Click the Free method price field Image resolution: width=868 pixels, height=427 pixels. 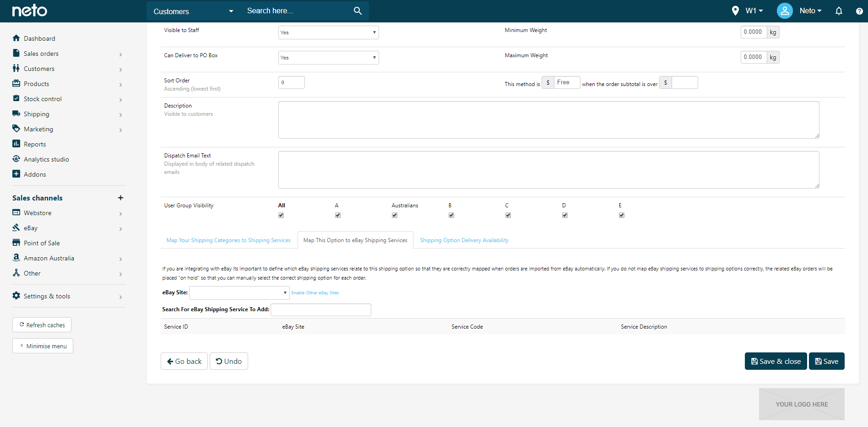tap(567, 82)
